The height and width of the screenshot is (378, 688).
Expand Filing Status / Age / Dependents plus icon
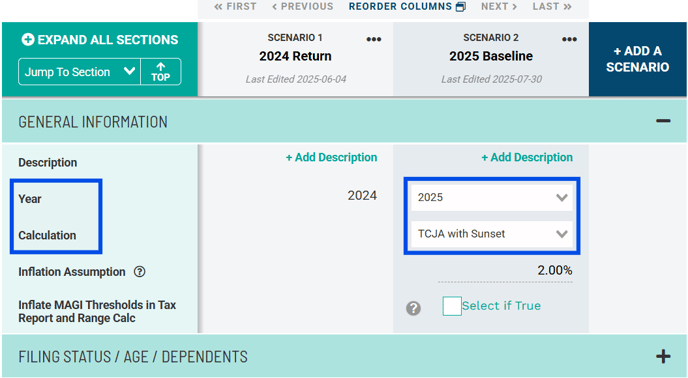pos(663,356)
